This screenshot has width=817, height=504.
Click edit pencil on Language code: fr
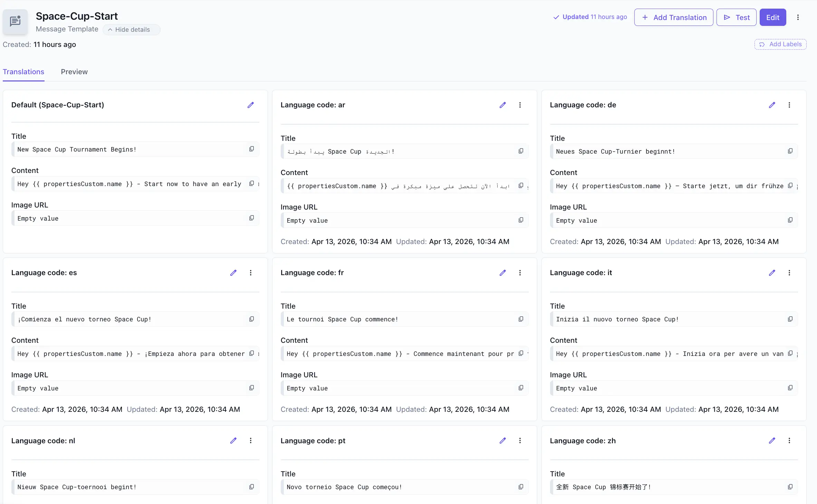click(x=503, y=273)
